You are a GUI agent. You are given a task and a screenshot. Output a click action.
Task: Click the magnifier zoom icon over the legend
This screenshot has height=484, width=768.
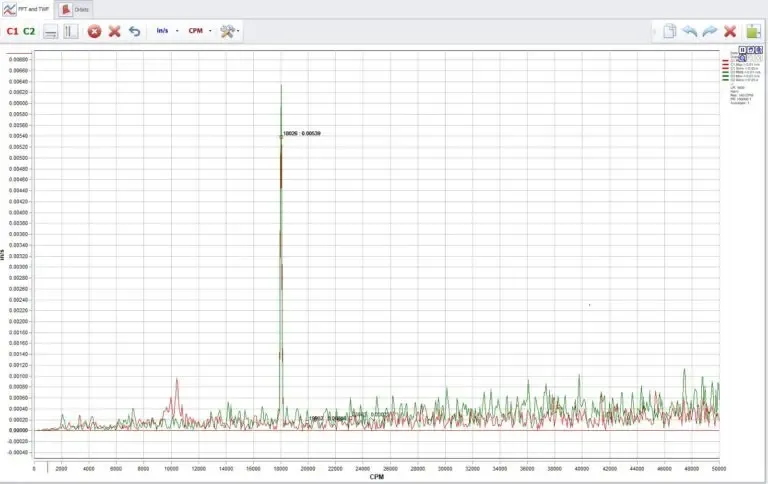pos(742,58)
